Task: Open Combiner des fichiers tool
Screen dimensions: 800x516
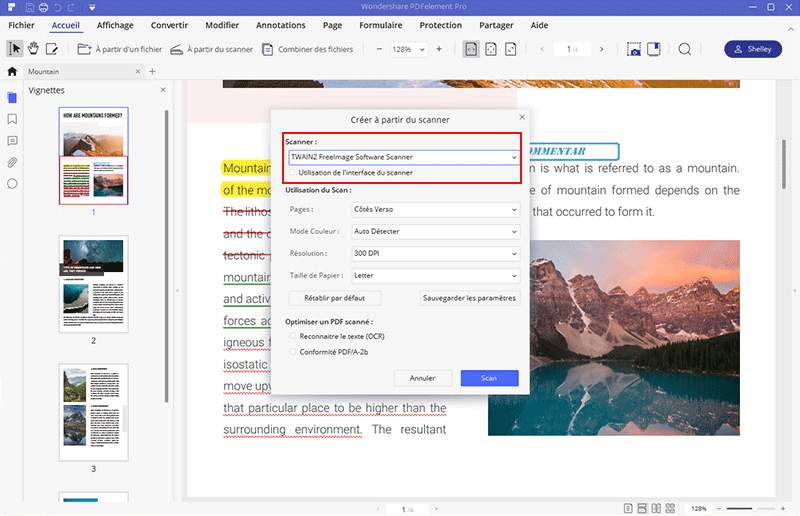Action: click(307, 49)
